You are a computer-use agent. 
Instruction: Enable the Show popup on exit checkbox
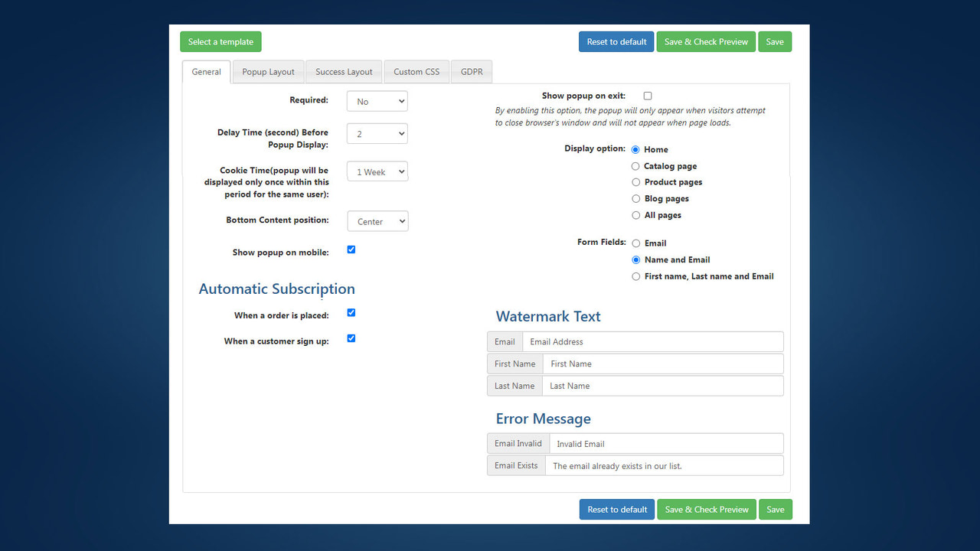(647, 96)
